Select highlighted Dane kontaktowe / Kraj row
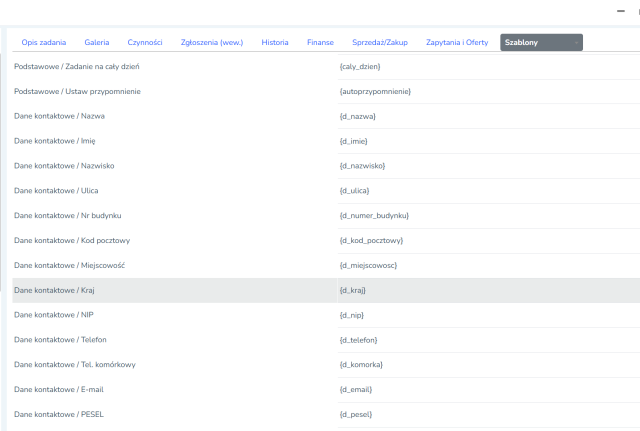The height and width of the screenshot is (431, 640). [x=326, y=290]
